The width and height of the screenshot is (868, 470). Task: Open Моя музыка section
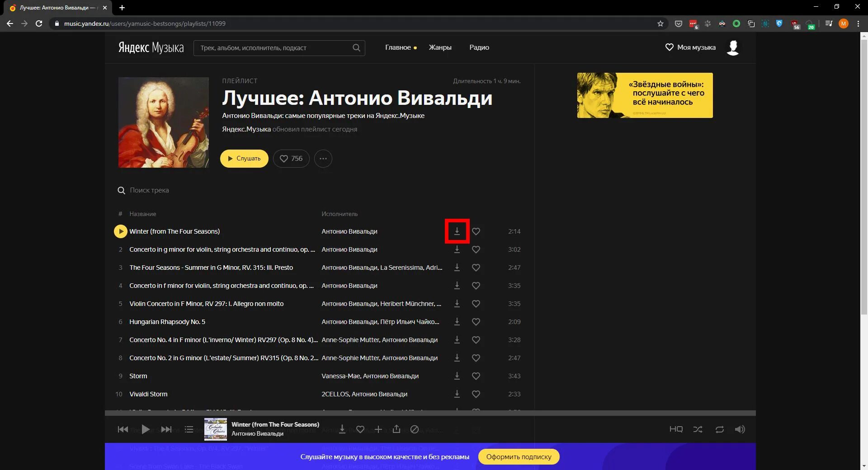coord(690,47)
